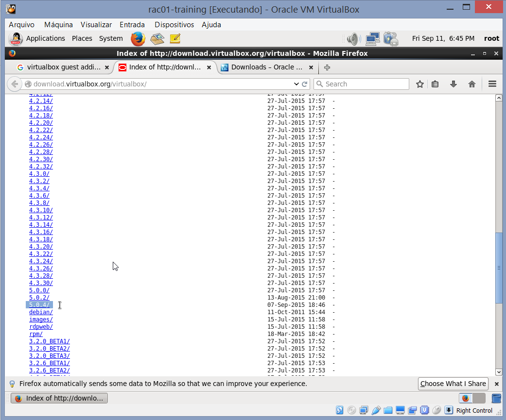Click VirtualBox keyboard capture arrow icon
506x420 pixels.
click(449, 410)
